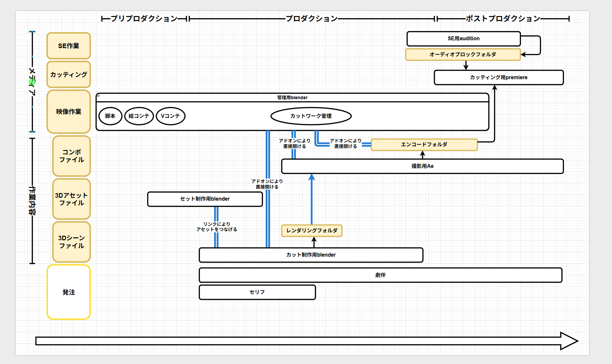
Task: Select the カット制作用blender box
Action: tap(311, 255)
